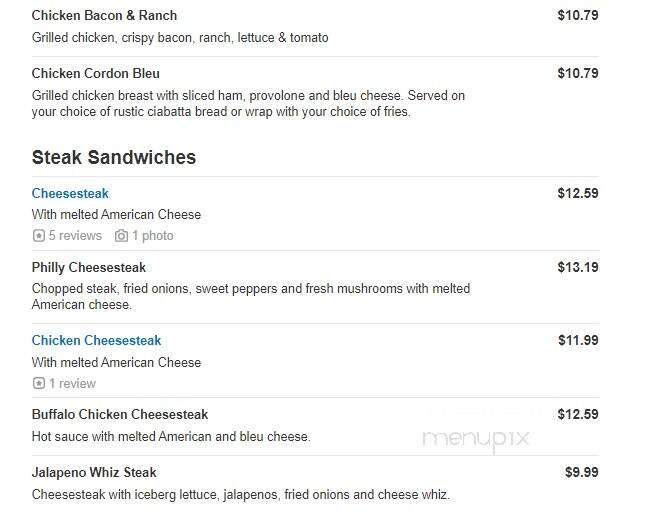View the 1 photo of Cheesesteak
The height and width of the screenshot is (521, 655).
(152, 236)
